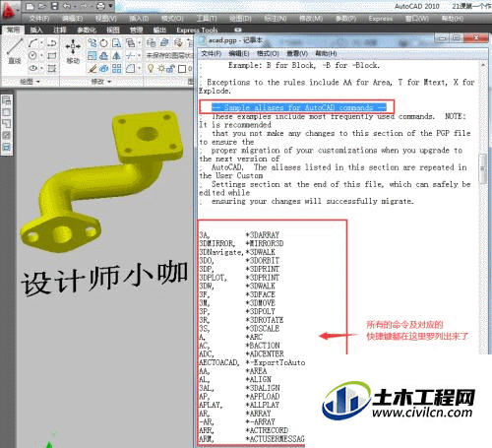The image size is (492, 448).
Task: Select the Array grid tool in Modify panel
Action: coord(117,68)
